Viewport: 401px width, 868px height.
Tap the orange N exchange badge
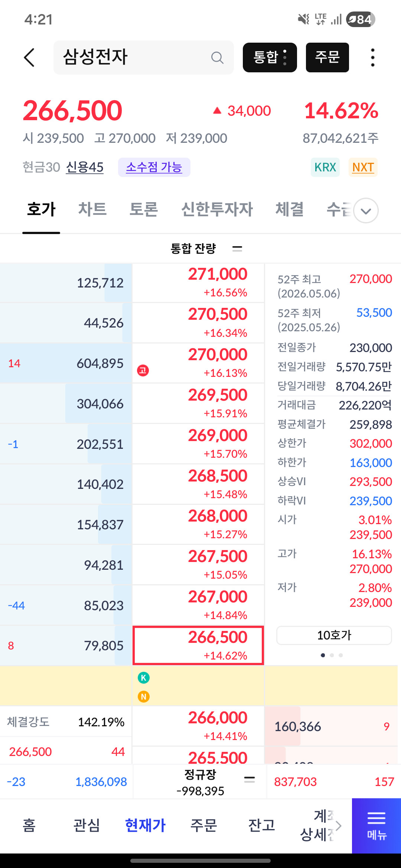144,697
